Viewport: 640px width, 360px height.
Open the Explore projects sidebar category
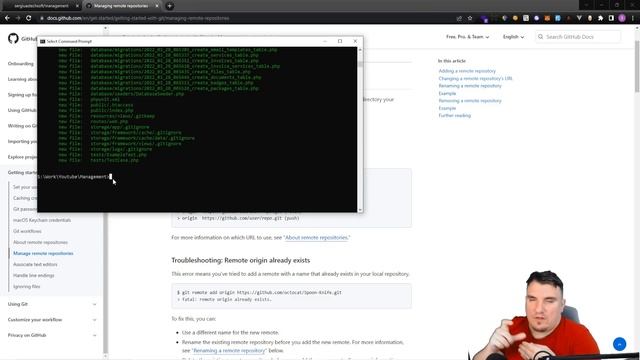[x=22, y=157]
